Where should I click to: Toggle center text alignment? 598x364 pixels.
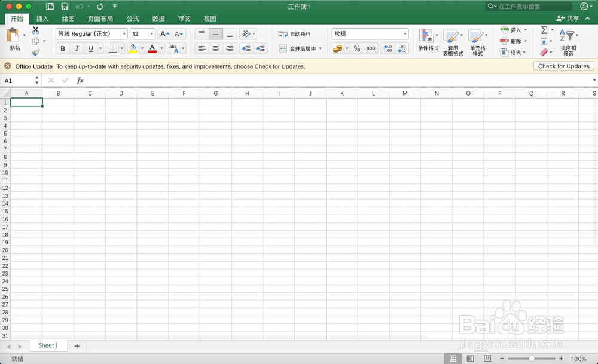[215, 48]
